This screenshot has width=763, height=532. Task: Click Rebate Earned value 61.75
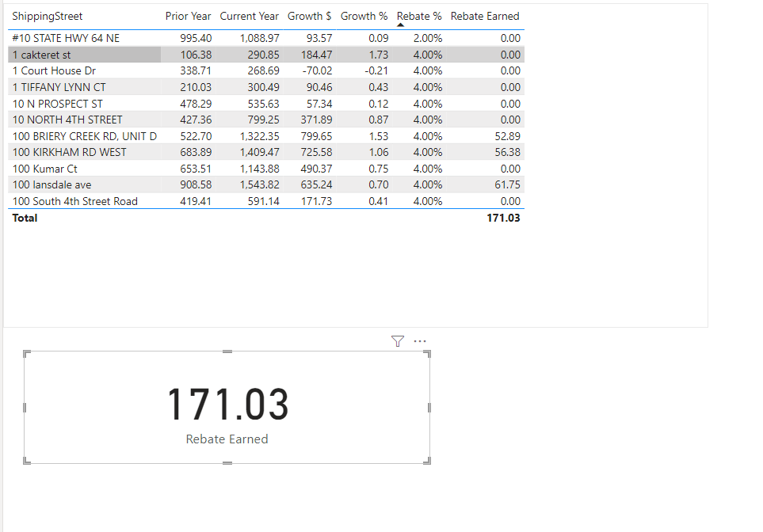[x=508, y=184]
